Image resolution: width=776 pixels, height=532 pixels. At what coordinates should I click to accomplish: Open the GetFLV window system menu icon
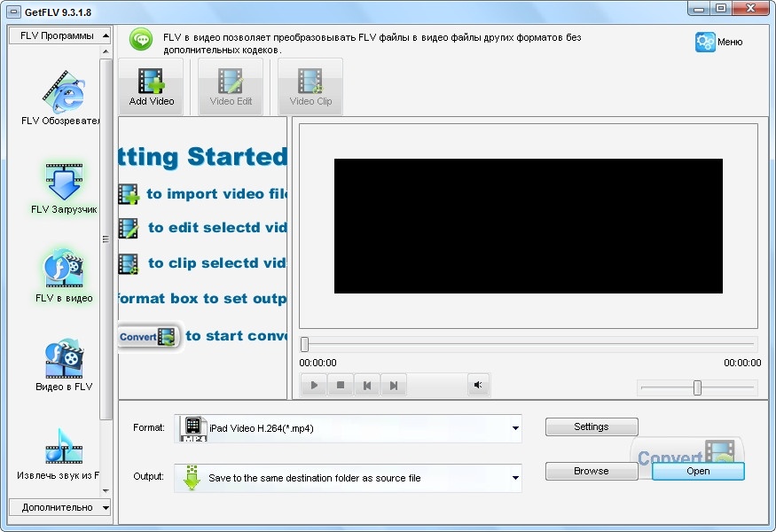pos(14,12)
